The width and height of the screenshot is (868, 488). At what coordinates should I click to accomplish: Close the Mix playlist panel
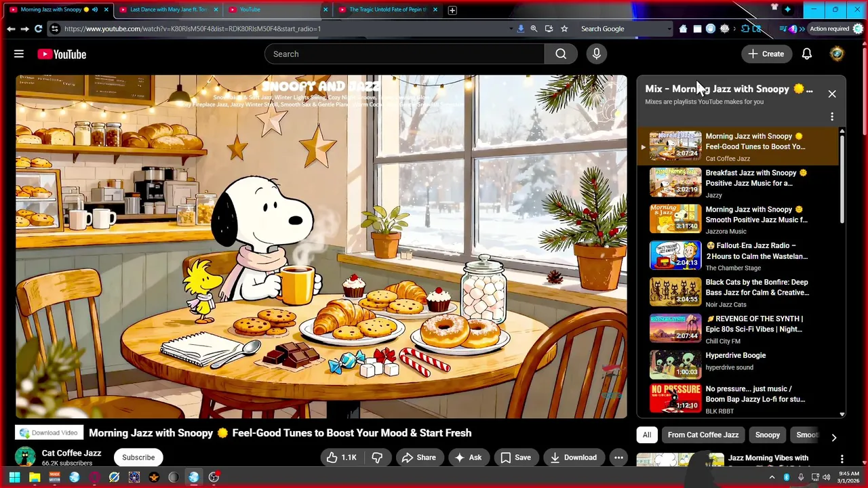tap(832, 94)
